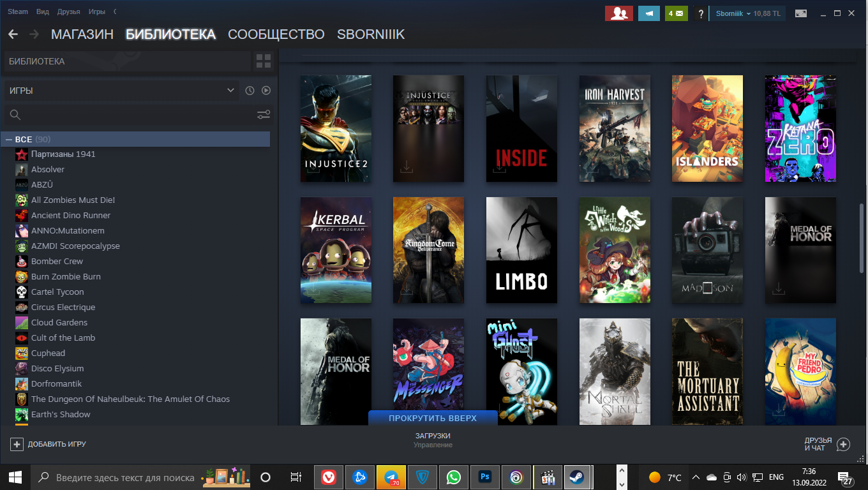Open the Друзья menu
Screen dimensions: 868x490
pos(69,12)
